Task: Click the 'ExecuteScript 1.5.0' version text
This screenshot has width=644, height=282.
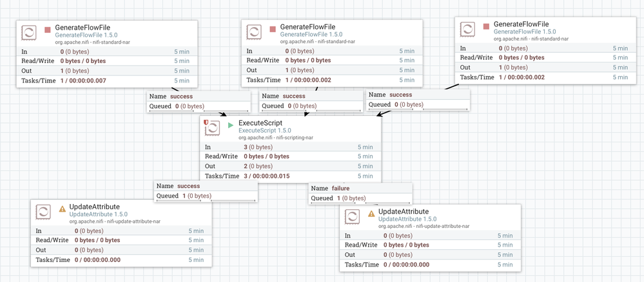Action: (265, 131)
